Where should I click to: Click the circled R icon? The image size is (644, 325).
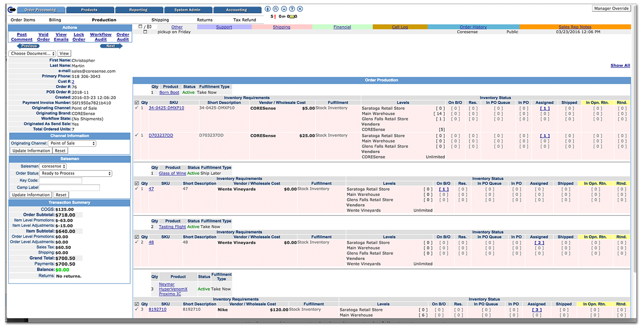click(276, 9)
